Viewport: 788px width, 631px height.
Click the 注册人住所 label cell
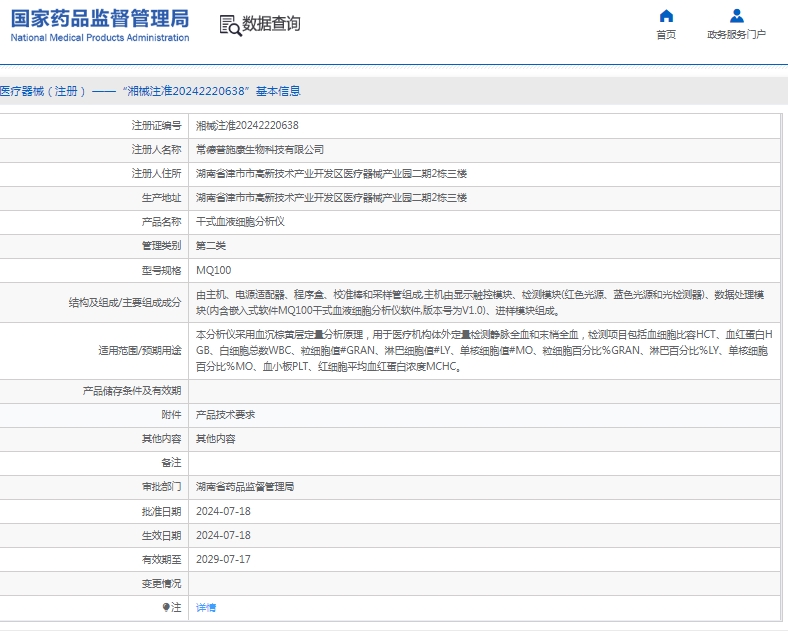[x=94, y=174]
